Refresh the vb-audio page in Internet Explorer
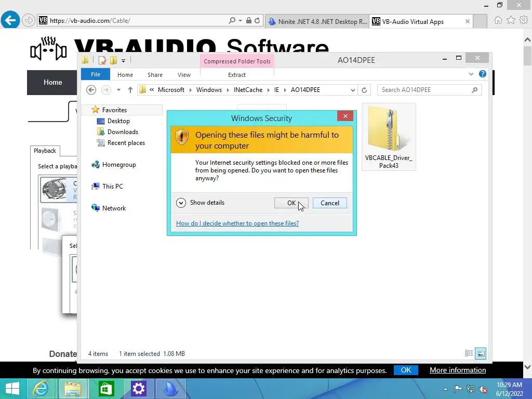 pyautogui.click(x=257, y=20)
